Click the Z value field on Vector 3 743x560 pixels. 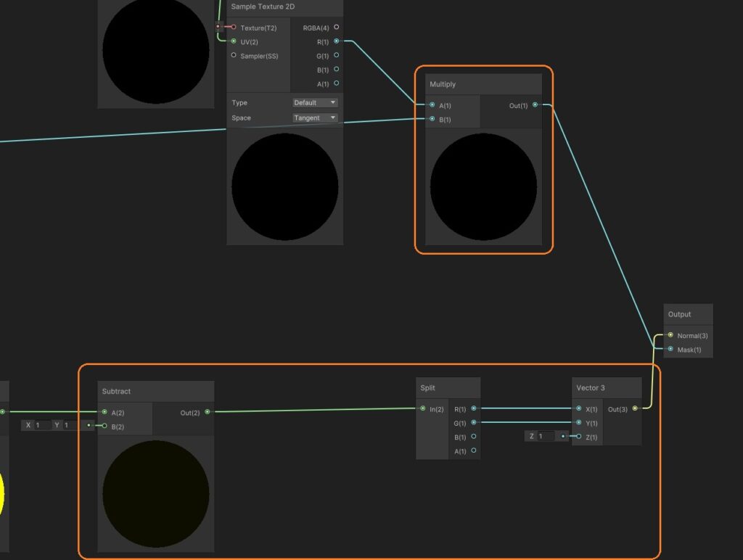coord(546,436)
